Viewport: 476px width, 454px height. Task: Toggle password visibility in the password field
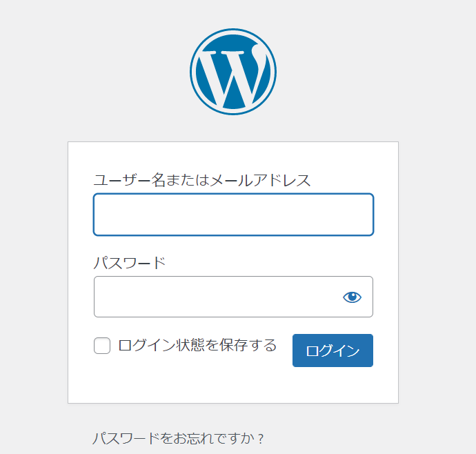pyautogui.click(x=352, y=297)
